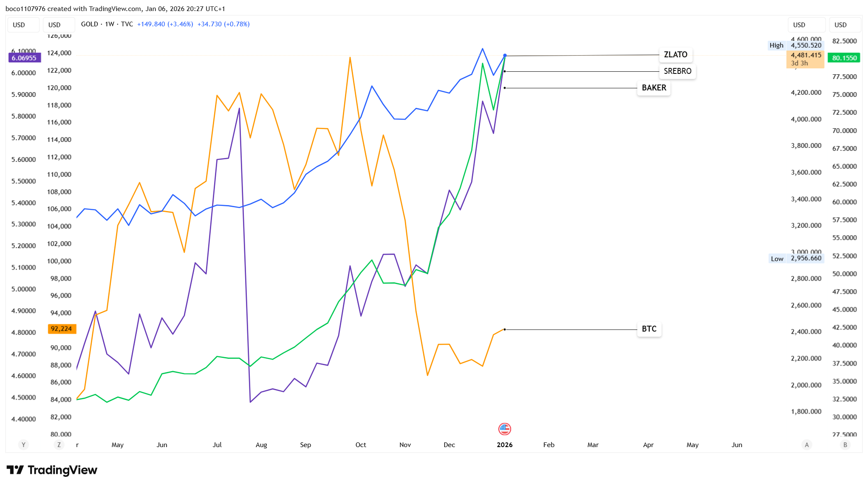Click the SREBRO text label

pos(677,71)
